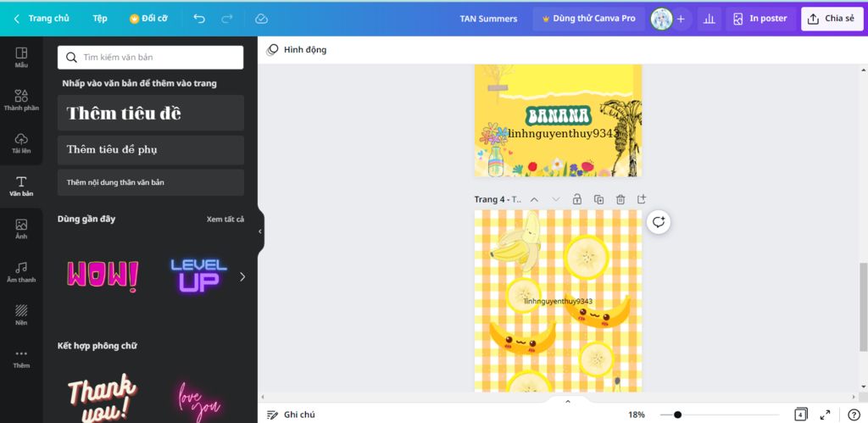Insert the LEVEL UP text style

(x=198, y=276)
